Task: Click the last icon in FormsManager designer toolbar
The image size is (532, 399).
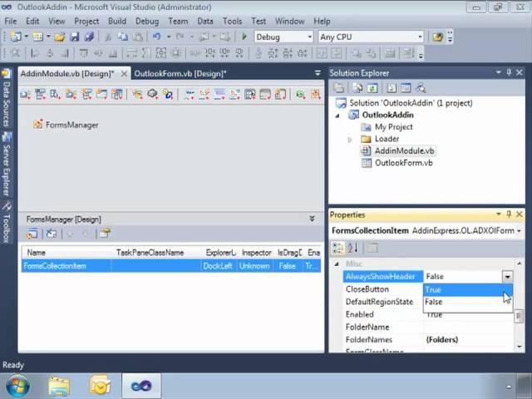Action: coord(105,234)
